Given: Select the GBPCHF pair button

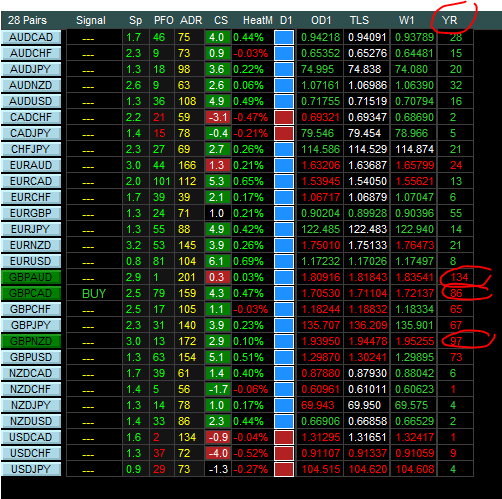Looking at the screenshot, I should tap(31, 309).
